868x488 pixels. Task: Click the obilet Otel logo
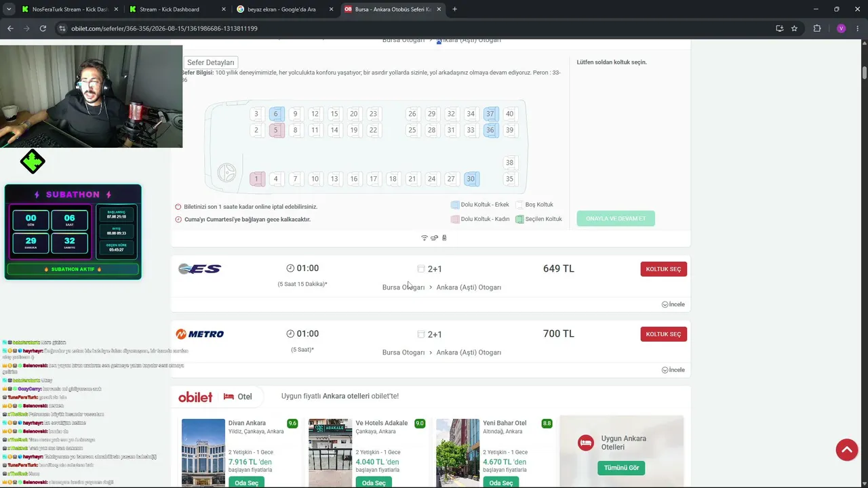[215, 397]
